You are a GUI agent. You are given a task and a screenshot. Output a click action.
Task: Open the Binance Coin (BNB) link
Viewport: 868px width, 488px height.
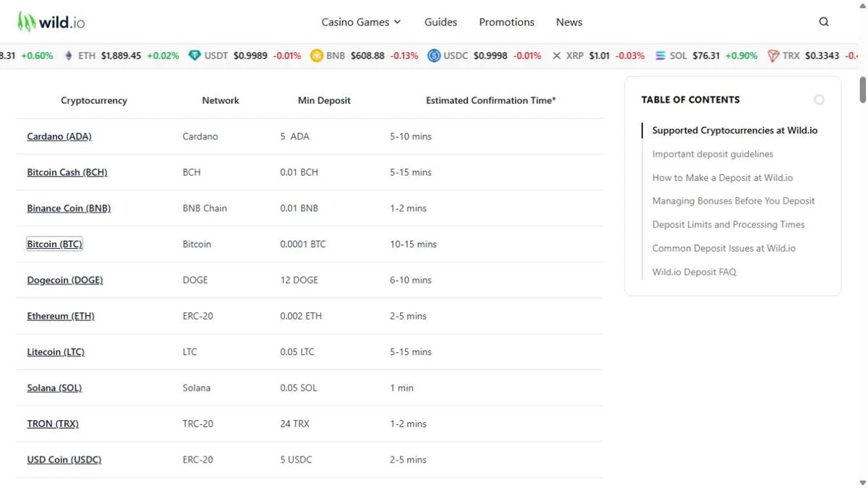69,208
